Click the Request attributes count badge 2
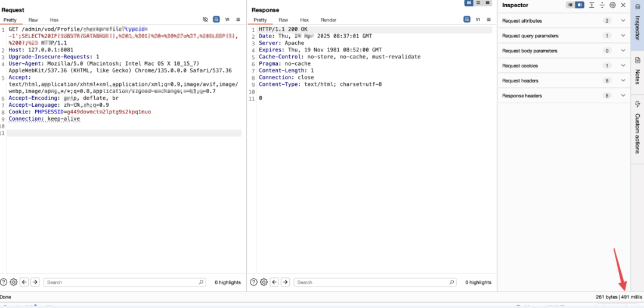Image resolution: width=644 pixels, height=308 pixels. [606, 20]
